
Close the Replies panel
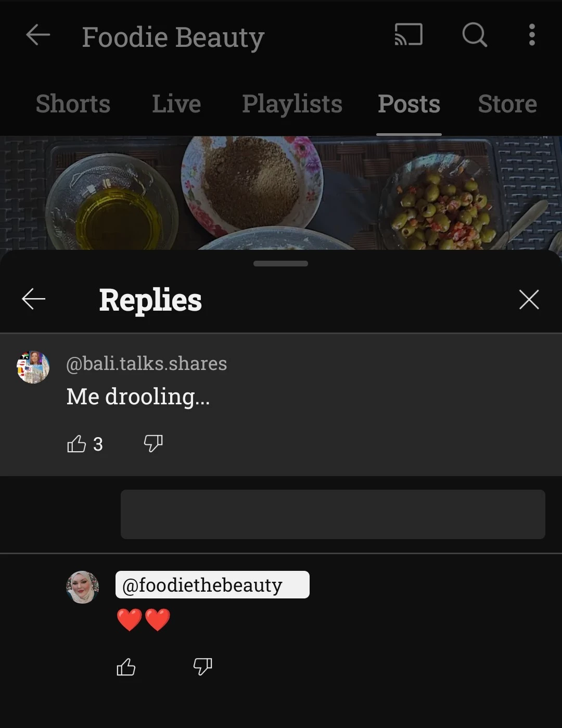point(529,299)
